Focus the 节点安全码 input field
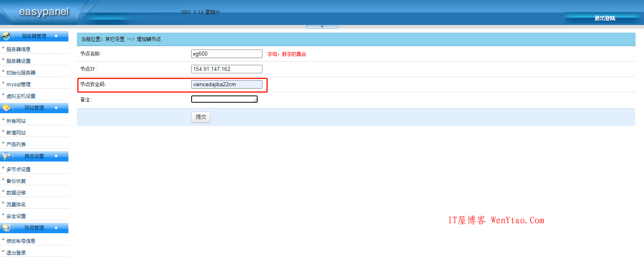 [227, 84]
